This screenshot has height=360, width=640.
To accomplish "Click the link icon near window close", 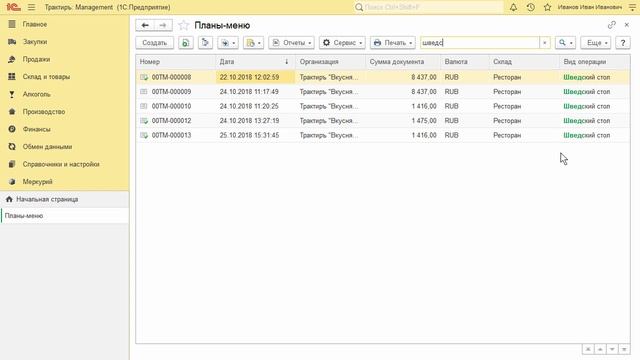I will [611, 25].
